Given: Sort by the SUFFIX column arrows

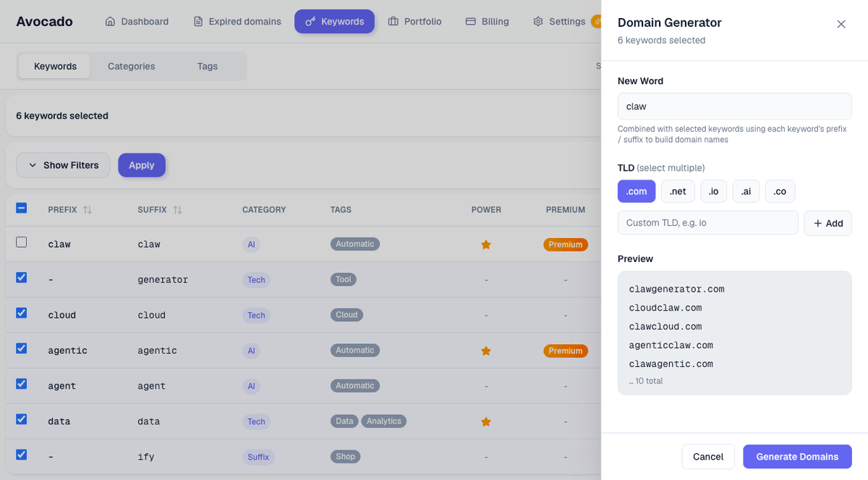Looking at the screenshot, I should [177, 210].
